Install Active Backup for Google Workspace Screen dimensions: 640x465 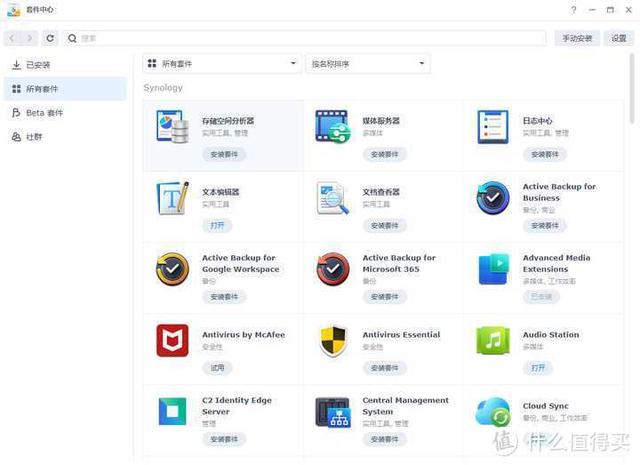point(224,297)
